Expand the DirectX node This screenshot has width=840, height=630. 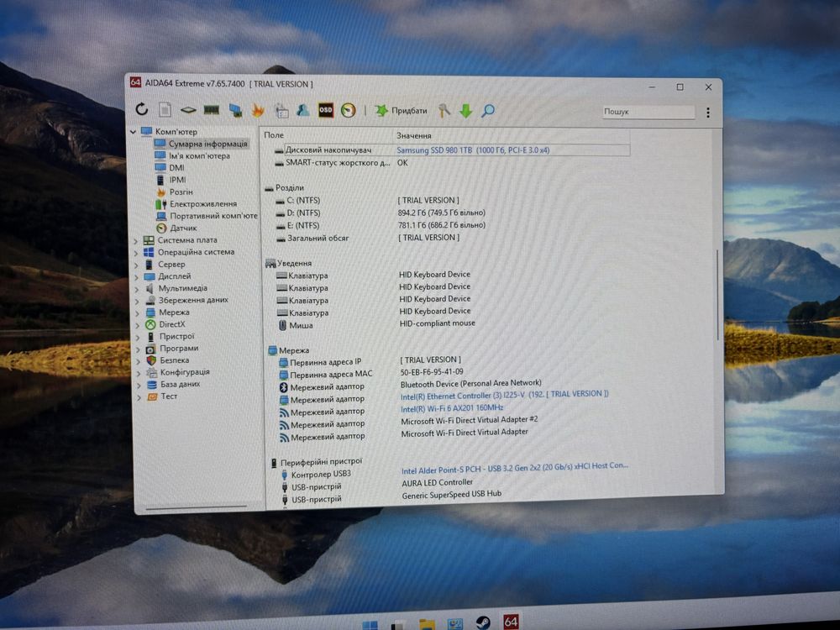click(x=138, y=325)
